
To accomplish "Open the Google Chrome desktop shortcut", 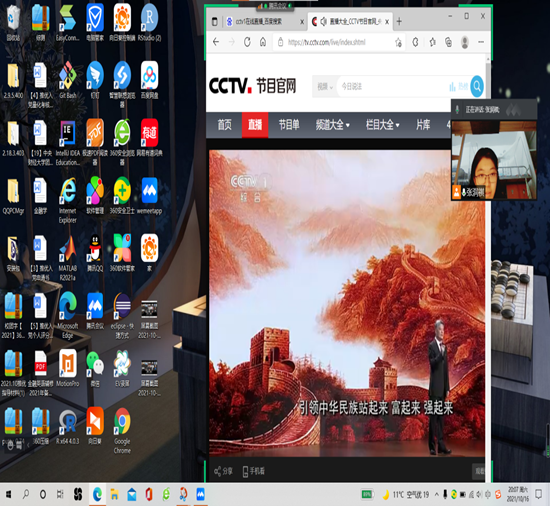I will click(x=122, y=431).
